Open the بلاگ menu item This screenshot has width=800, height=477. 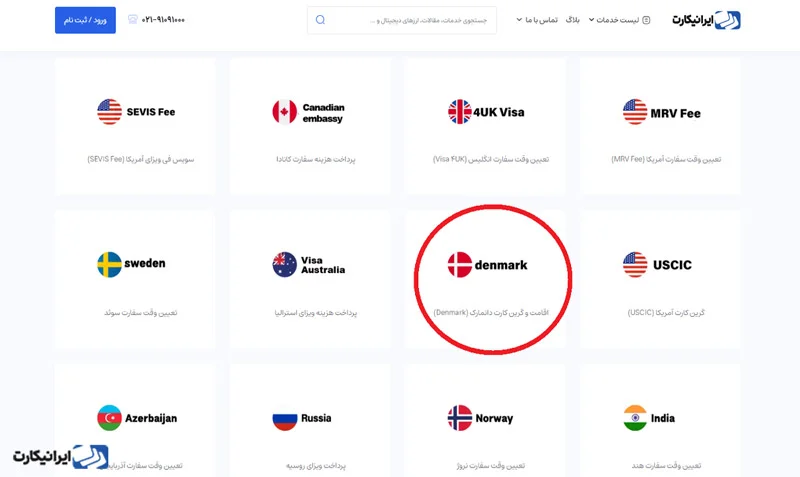pos(573,20)
